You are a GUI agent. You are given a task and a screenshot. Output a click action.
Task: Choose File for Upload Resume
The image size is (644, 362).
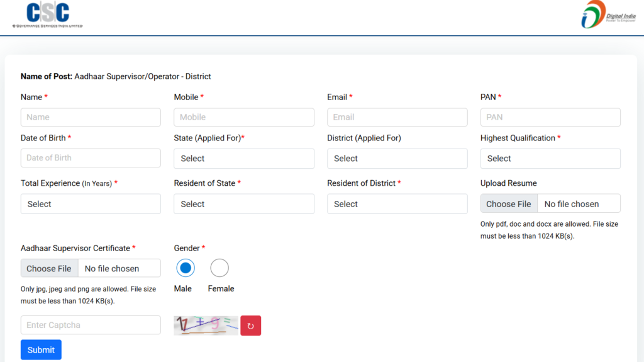pyautogui.click(x=509, y=204)
